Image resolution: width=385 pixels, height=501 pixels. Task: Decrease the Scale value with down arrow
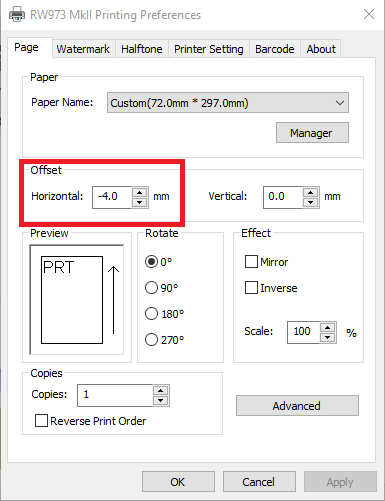pyautogui.click(x=328, y=337)
